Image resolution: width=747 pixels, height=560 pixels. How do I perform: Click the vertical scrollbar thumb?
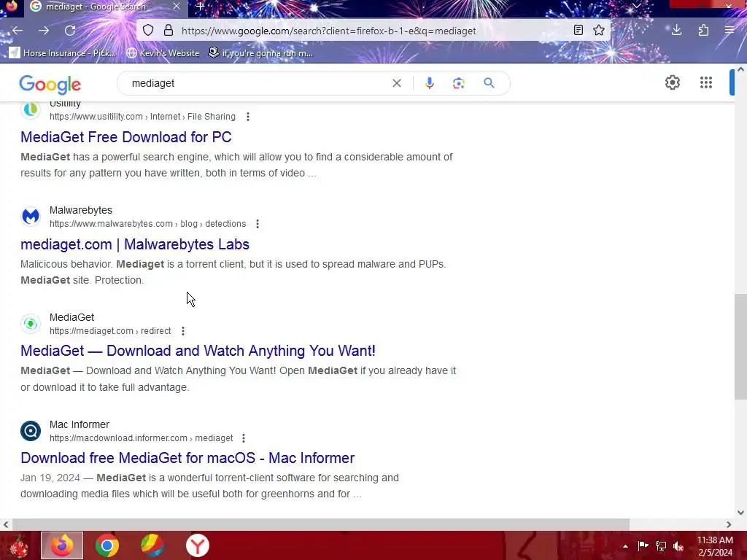coord(740,346)
